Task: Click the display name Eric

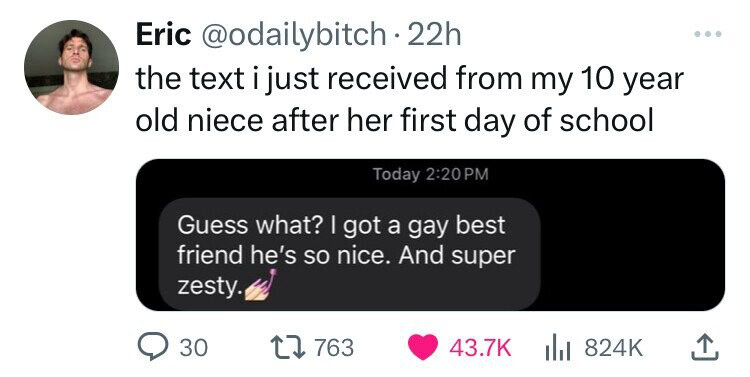Action: tap(163, 35)
